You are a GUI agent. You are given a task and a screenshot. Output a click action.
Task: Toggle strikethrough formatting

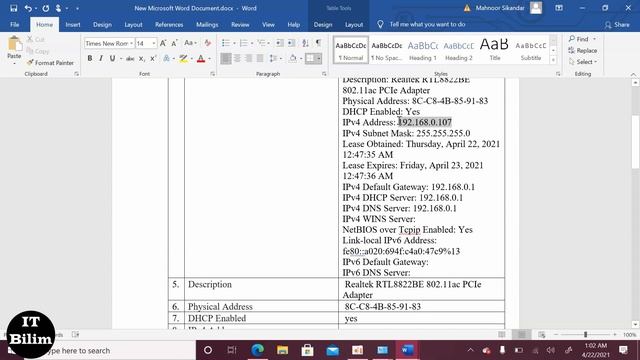pyautogui.click(x=130, y=59)
